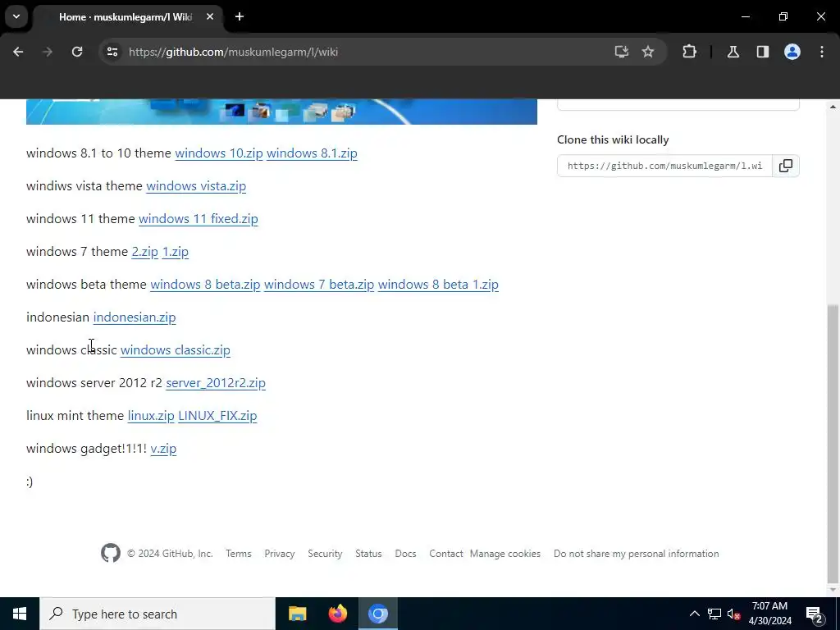The width and height of the screenshot is (840, 630).
Task: Open windows 7 beta.zip link
Action: coord(319,285)
